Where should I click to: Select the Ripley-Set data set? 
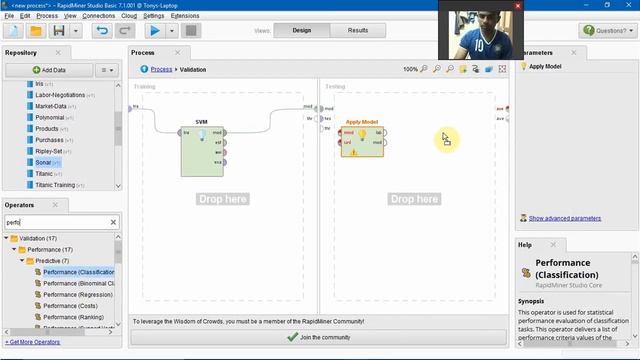click(x=49, y=151)
